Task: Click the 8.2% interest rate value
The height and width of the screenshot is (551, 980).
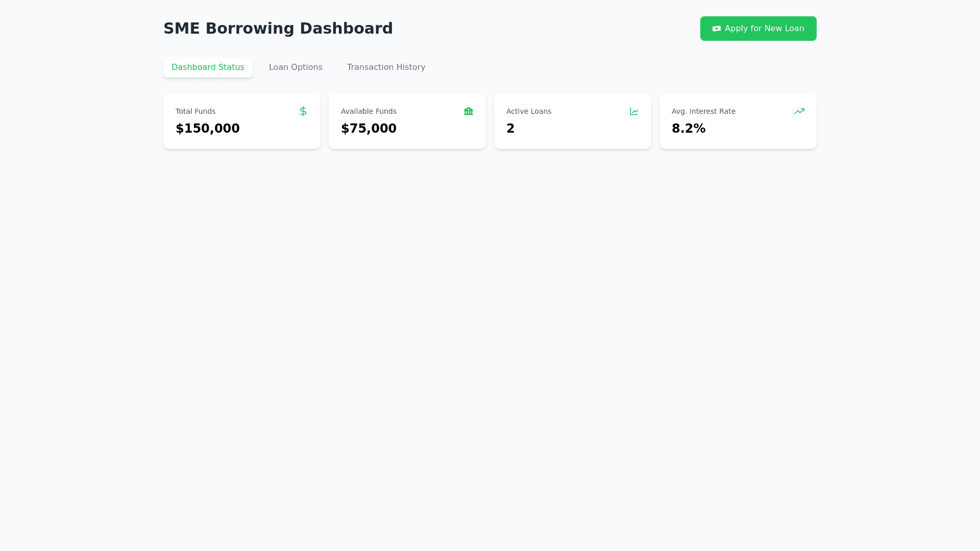Action: [x=688, y=129]
